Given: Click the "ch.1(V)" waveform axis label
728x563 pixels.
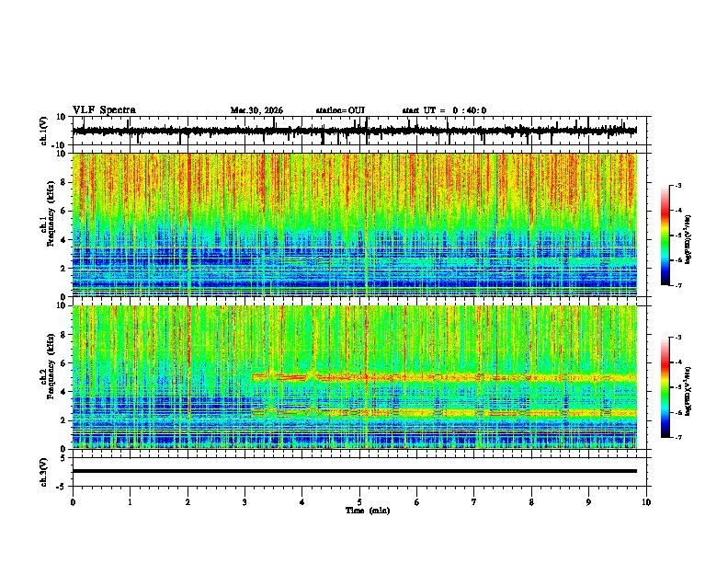Looking at the screenshot, I should click(44, 131).
